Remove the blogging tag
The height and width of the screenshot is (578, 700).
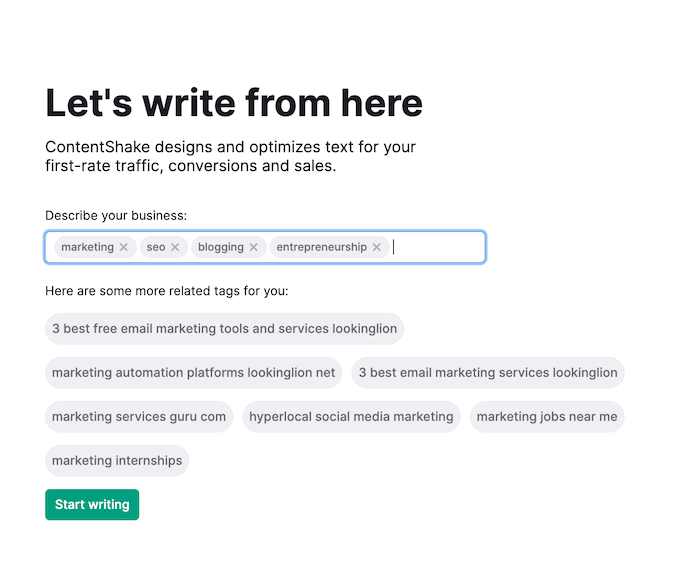254,247
